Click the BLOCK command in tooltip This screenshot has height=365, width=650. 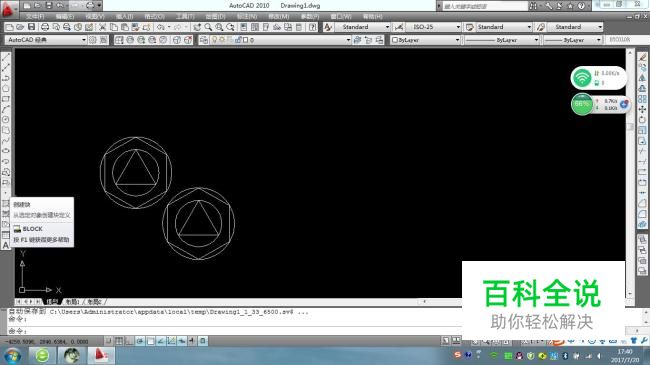point(32,229)
